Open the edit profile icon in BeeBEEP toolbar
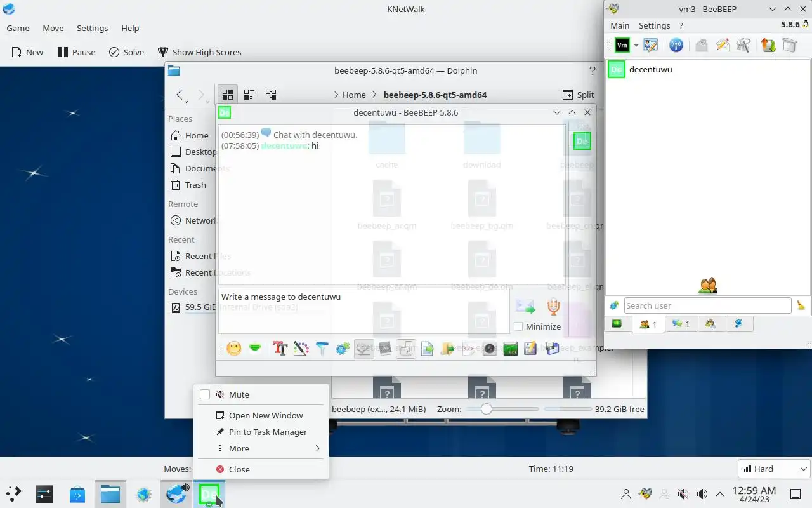 [x=650, y=45]
